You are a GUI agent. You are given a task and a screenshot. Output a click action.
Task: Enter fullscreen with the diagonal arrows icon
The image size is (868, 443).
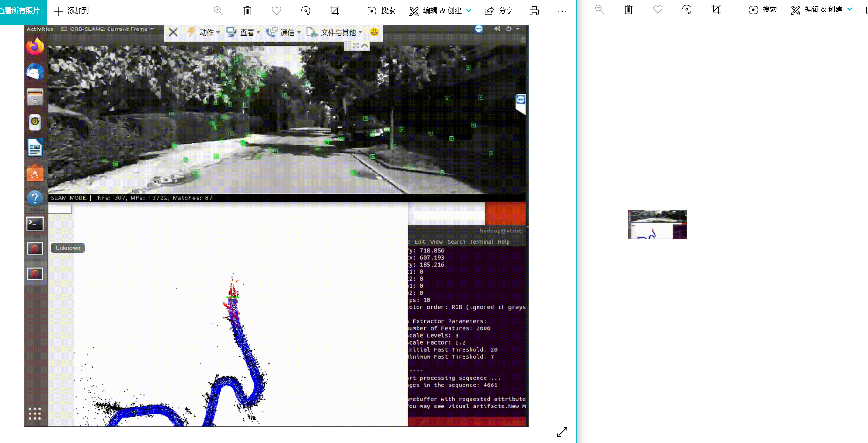[x=562, y=432]
